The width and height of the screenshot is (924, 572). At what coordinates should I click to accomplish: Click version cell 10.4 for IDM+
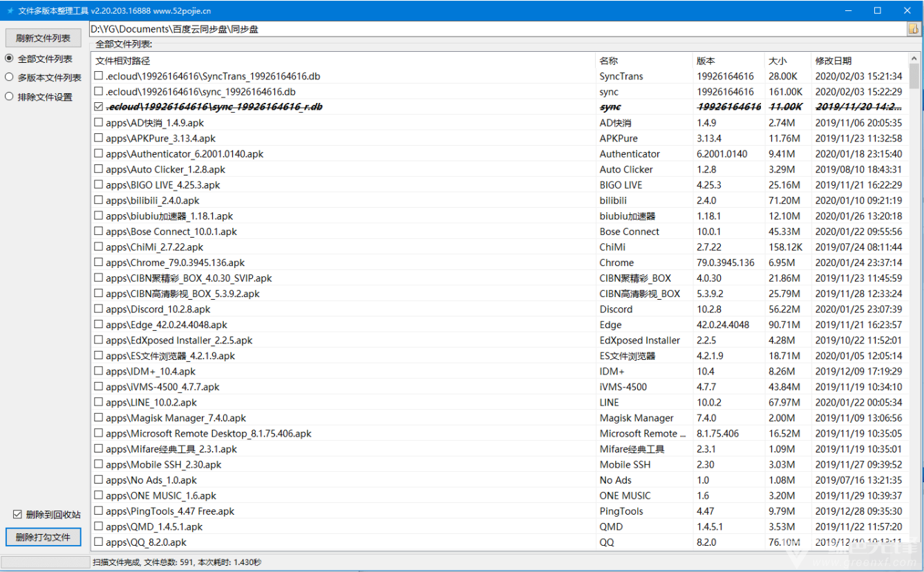coord(706,372)
